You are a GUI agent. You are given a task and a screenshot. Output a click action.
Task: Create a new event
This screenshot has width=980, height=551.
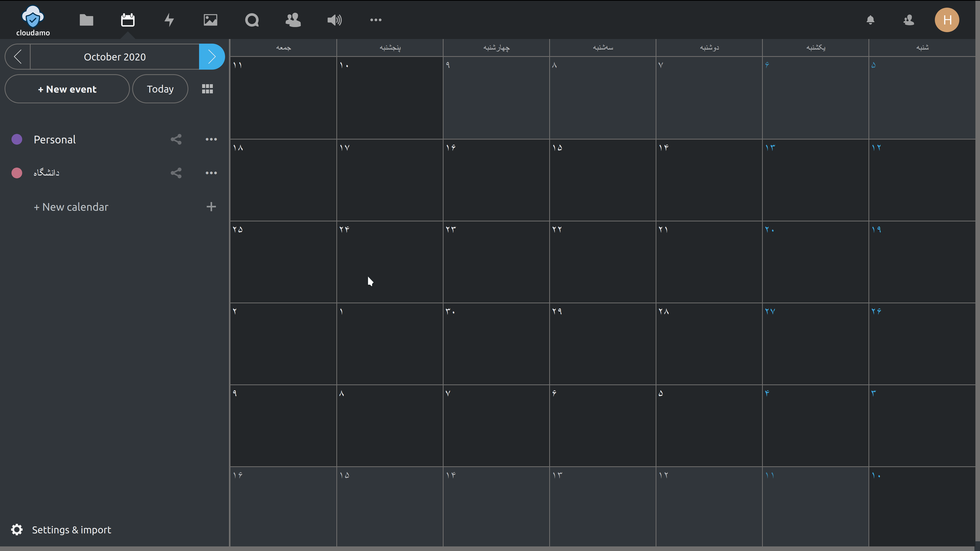[x=67, y=89]
